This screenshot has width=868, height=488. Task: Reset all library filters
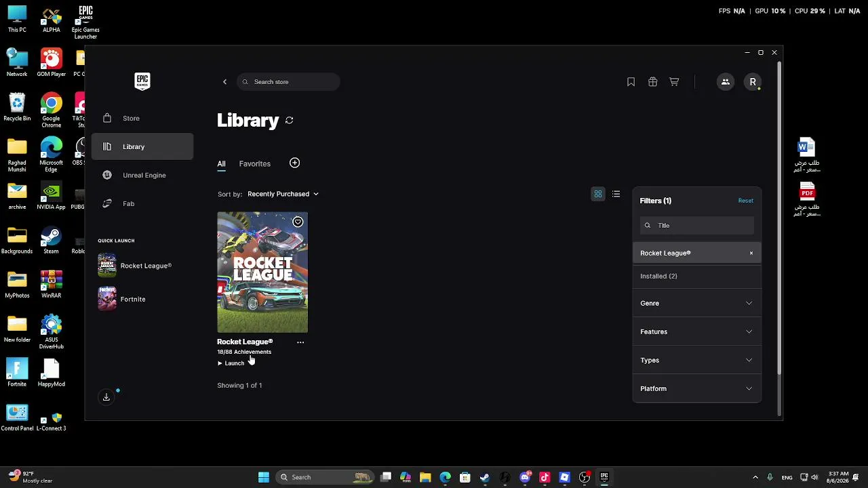(x=745, y=201)
